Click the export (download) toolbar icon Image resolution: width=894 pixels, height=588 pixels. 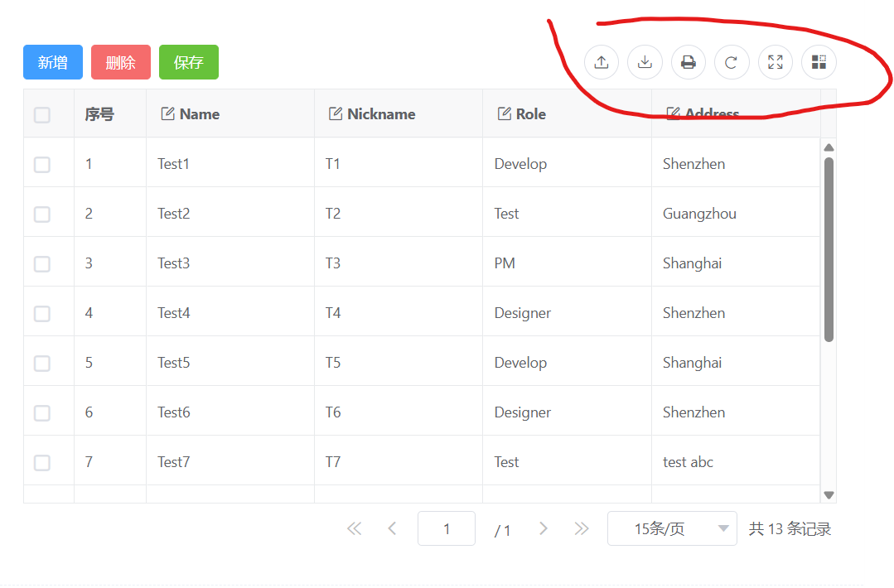pos(645,62)
